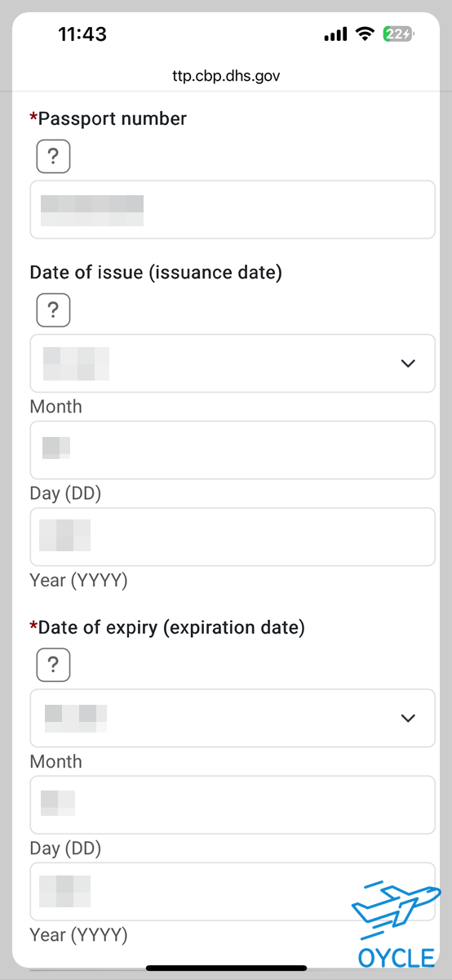Viewport: 452px width, 980px height.
Task: Focus the issuance Year (YYYY) field
Action: 233,537
